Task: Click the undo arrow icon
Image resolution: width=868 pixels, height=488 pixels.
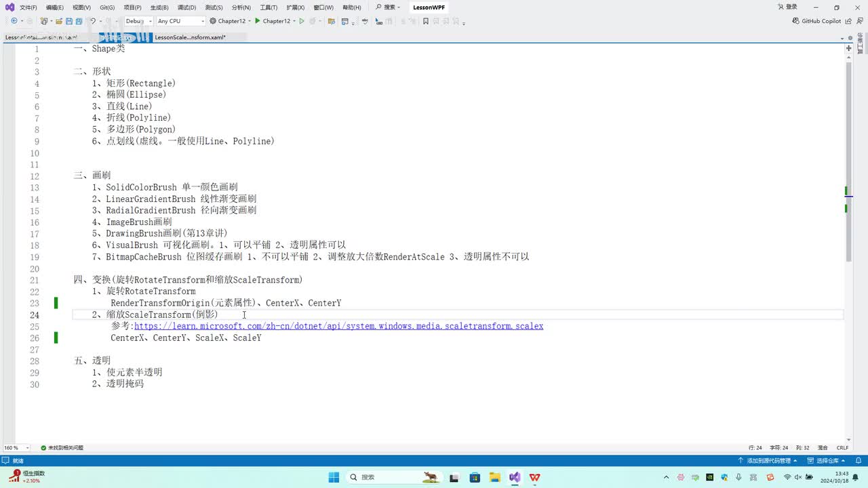Action: pos(93,21)
